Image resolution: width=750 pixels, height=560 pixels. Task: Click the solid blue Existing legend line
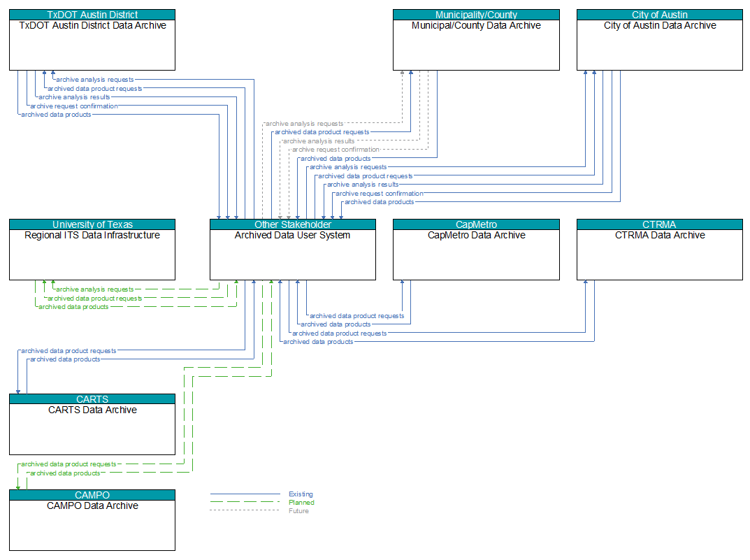coord(245,494)
